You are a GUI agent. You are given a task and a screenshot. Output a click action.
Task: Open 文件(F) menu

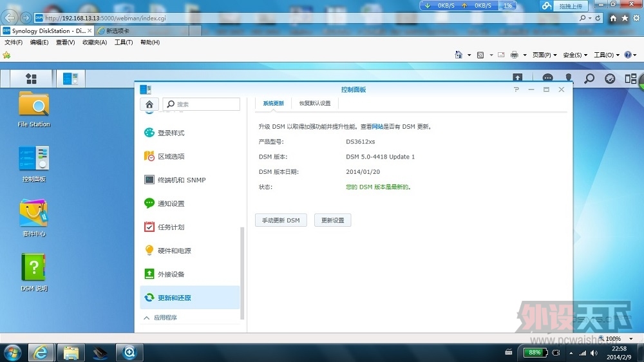click(14, 43)
